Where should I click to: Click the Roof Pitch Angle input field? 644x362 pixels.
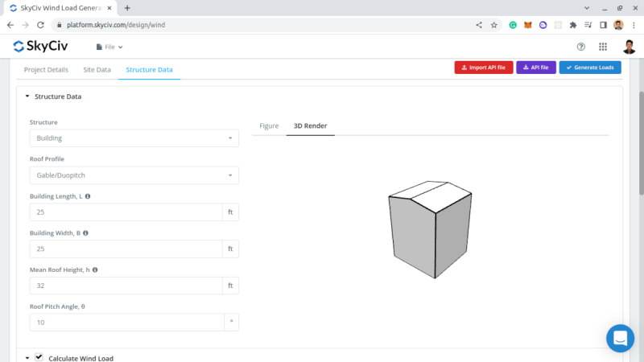tap(126, 323)
